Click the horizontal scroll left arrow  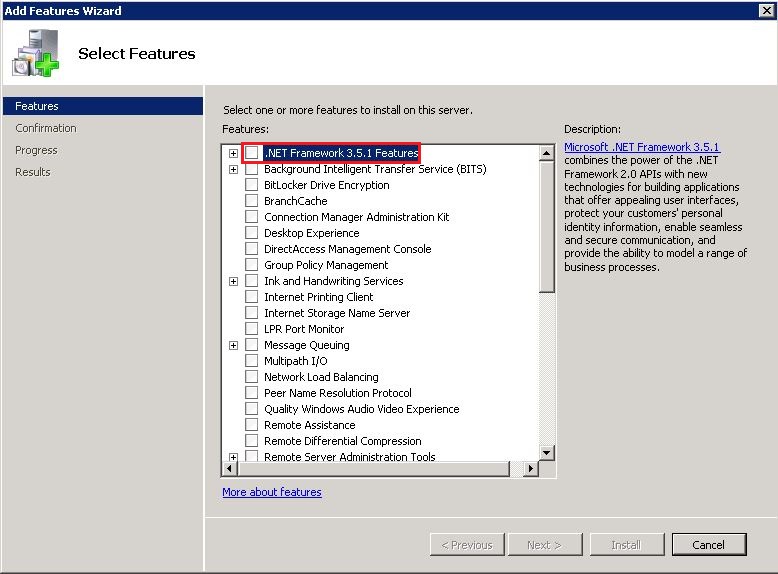pos(229,468)
